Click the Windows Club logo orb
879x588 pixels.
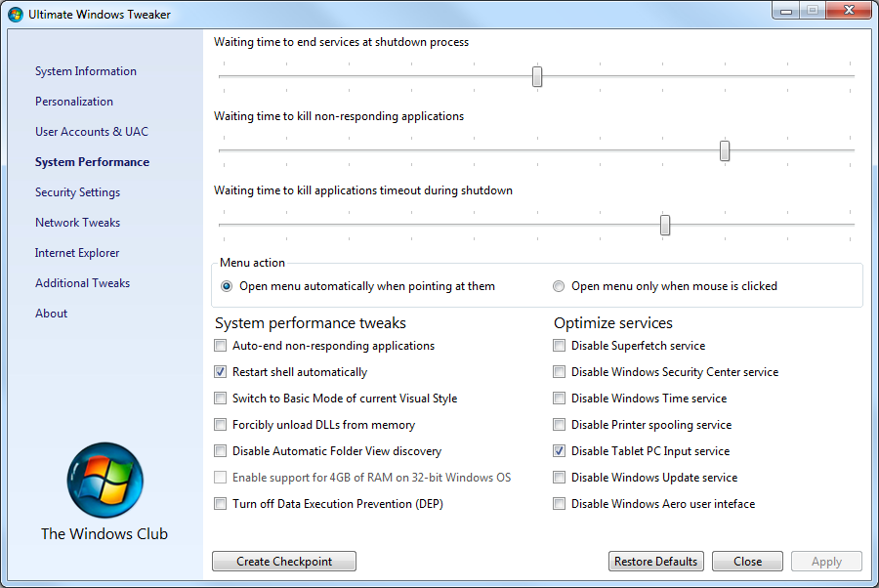[x=105, y=481]
